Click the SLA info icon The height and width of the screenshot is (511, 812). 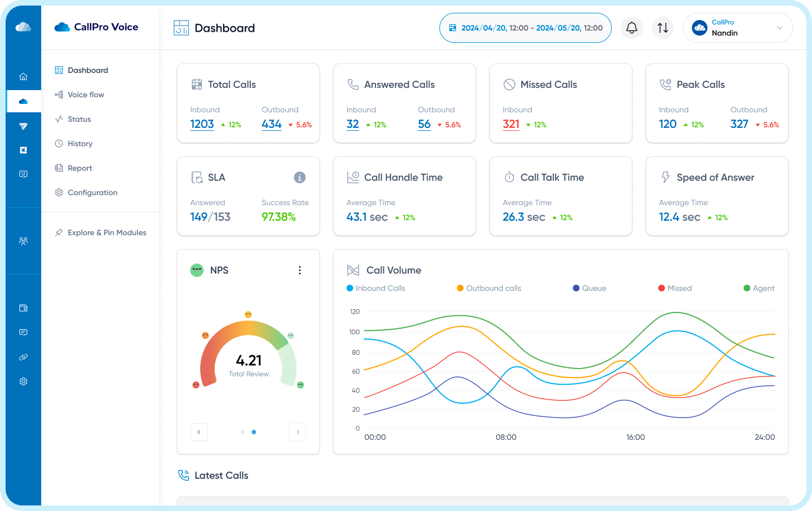click(300, 177)
